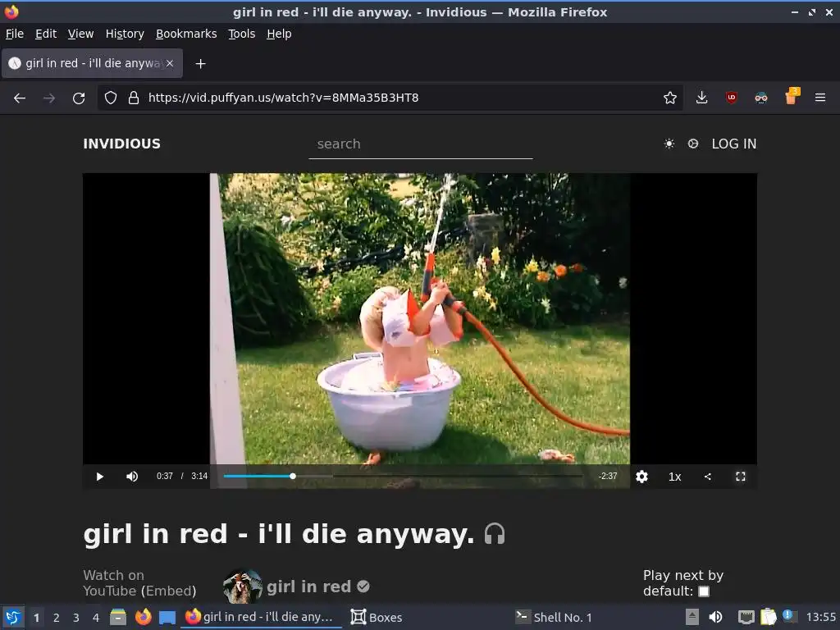840x630 pixels.
Task: Open the File menu
Action: (x=15, y=34)
